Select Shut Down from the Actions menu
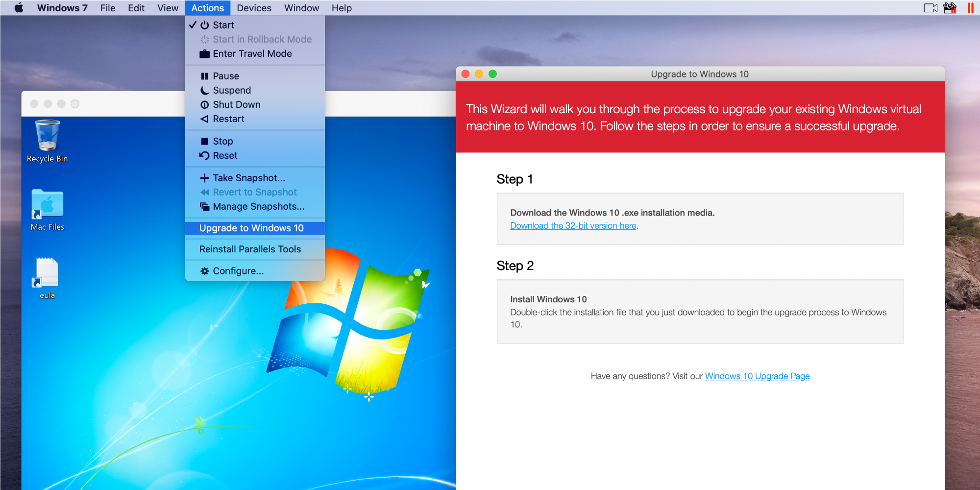Screen dimensions: 980x490 click(x=236, y=104)
